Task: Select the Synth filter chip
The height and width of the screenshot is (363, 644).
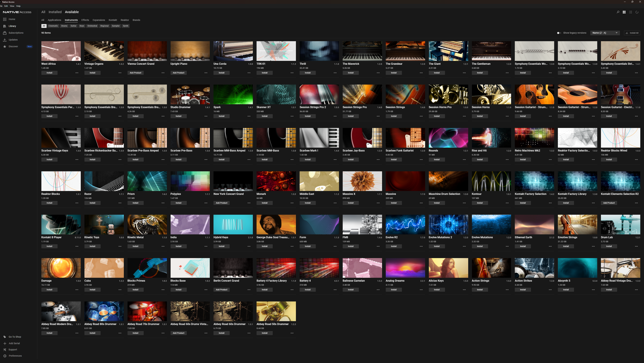Action: [126, 26]
